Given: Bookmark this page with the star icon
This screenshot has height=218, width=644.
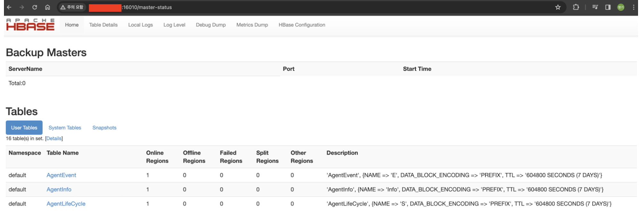Looking at the screenshot, I should 558,7.
